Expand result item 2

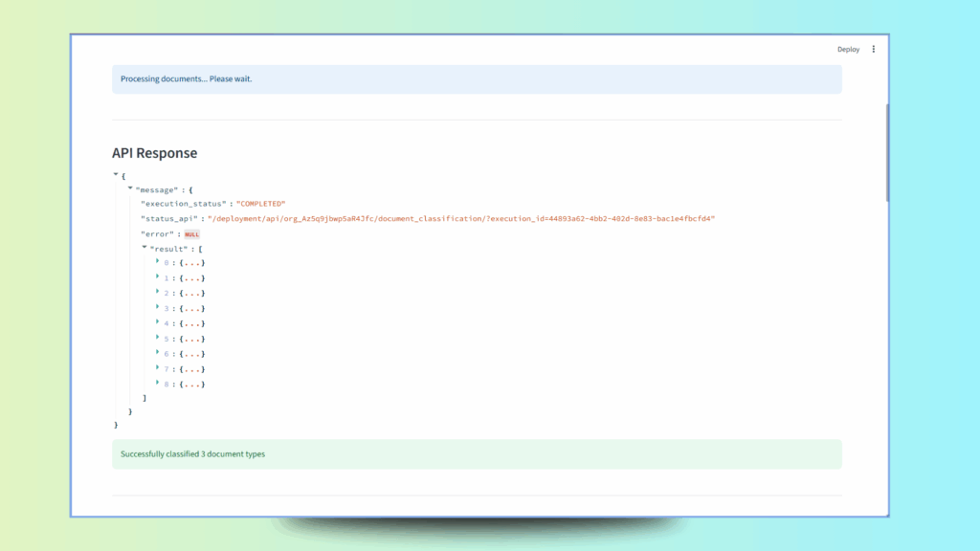(158, 293)
